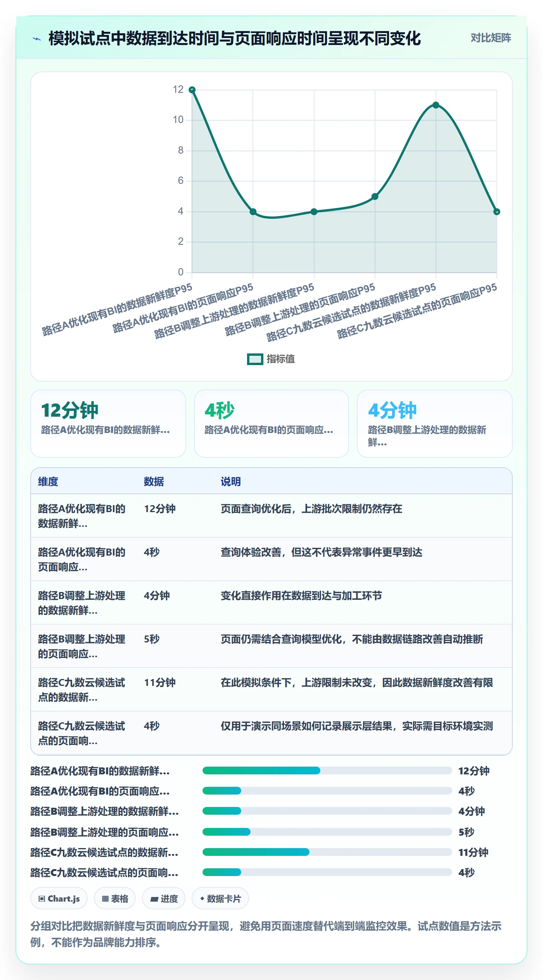Click the 12分钟 progress bar
Screen dimensions: 543x980
(x=327, y=770)
